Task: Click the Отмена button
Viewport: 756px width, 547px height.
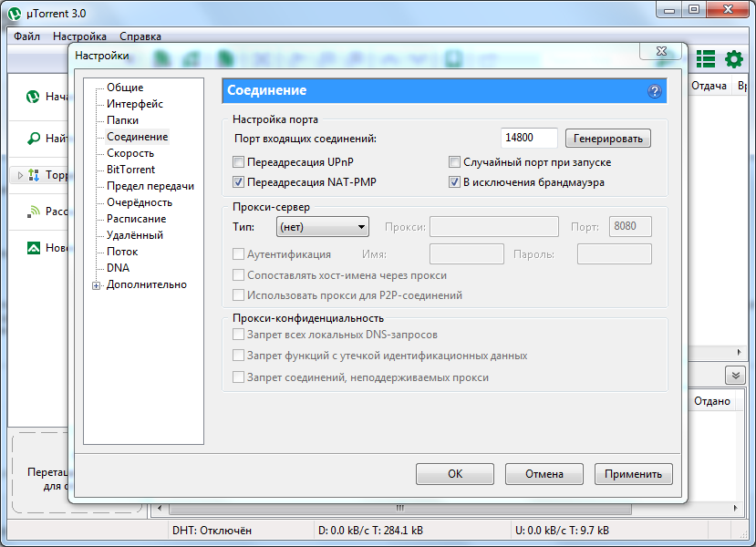Action: point(544,474)
